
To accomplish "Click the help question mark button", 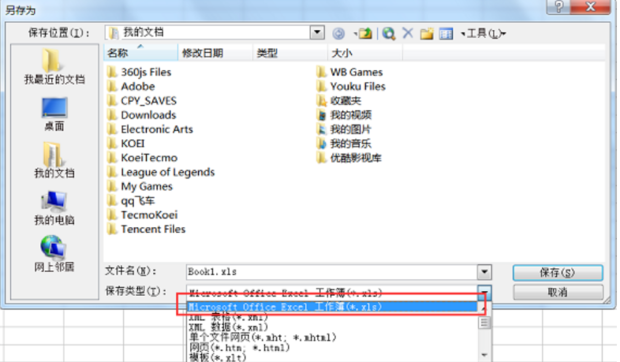I will tap(559, 7).
